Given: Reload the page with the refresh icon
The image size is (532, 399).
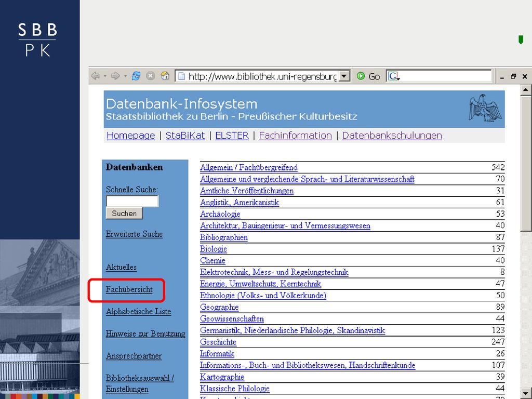Looking at the screenshot, I should tap(136, 76).
